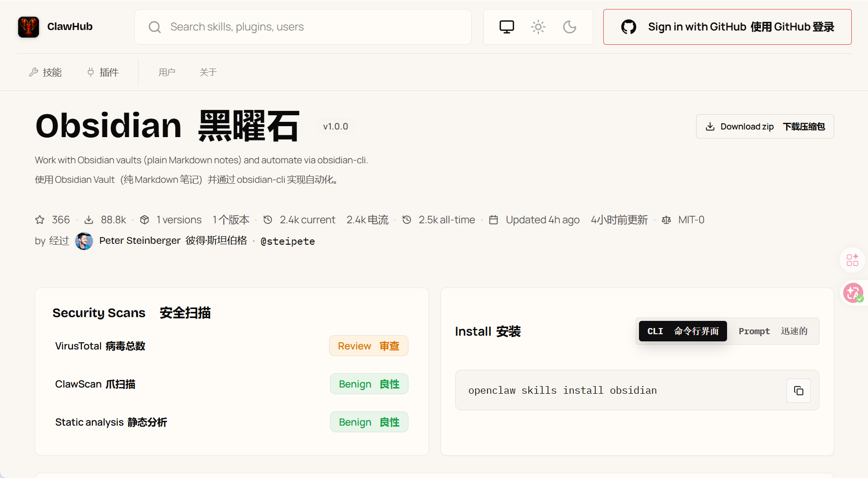Open the 技能 nav tab

point(46,72)
